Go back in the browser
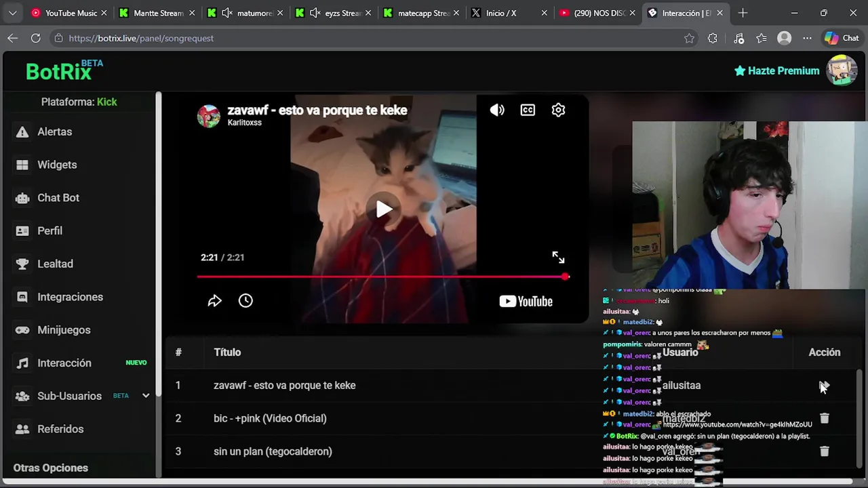 tap(12, 38)
